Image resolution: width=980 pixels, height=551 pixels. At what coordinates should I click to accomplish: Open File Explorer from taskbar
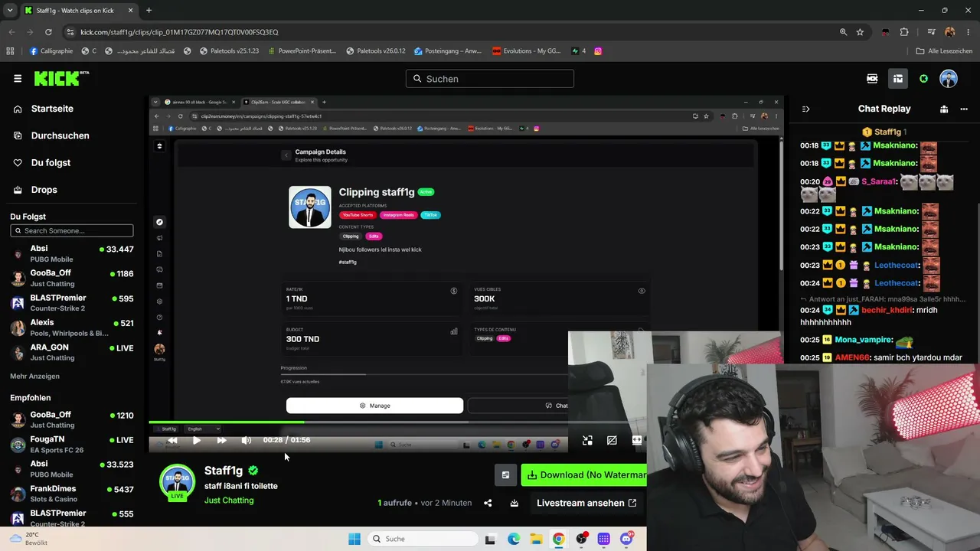pyautogui.click(x=536, y=539)
